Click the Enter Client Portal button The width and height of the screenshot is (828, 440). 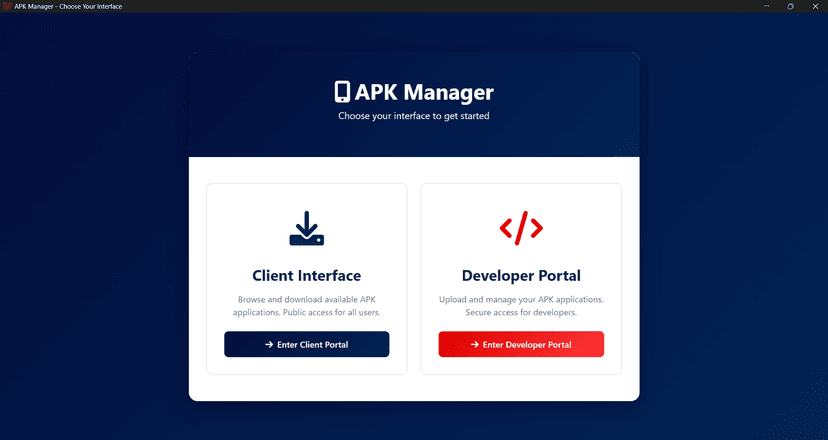coord(306,344)
